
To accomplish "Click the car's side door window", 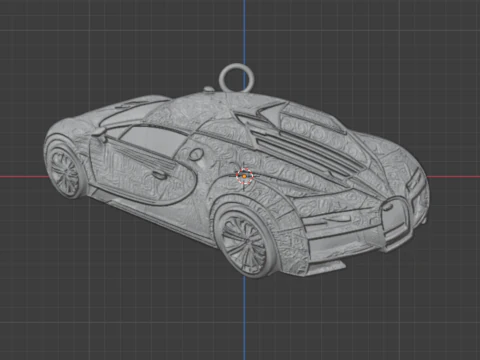I will coord(155,142).
